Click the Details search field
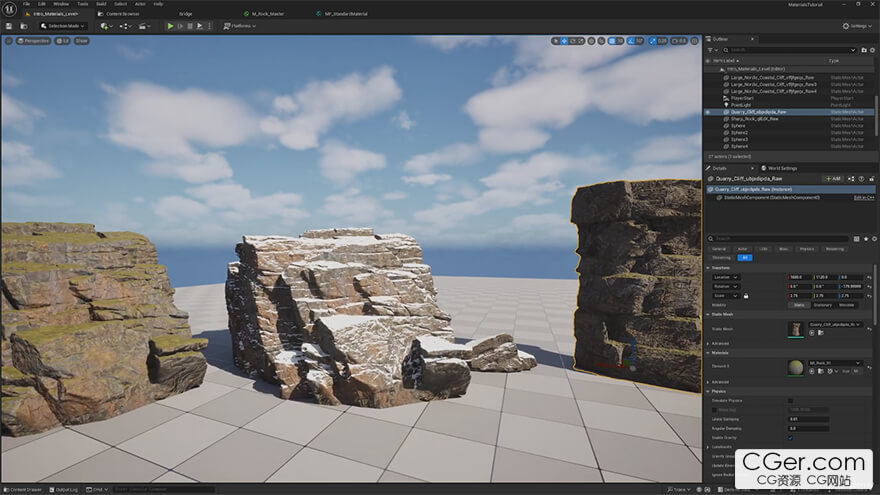 pos(778,239)
